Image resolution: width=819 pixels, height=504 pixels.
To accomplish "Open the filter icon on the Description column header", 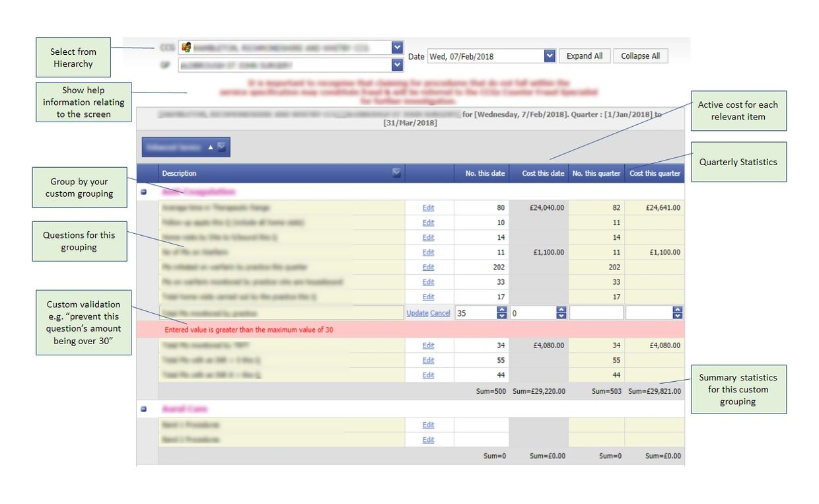I will coord(397,172).
